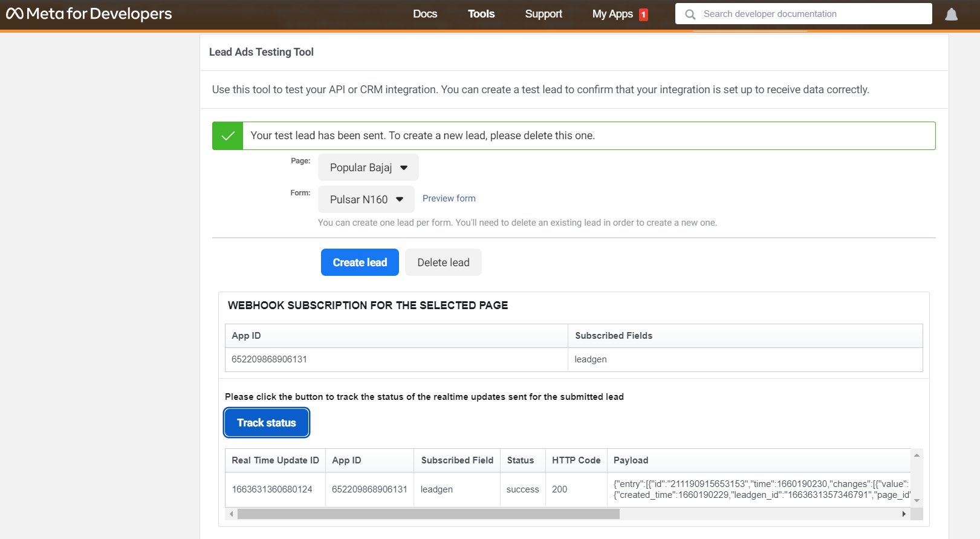Click the scroll left arrow of results table
Image resolution: width=980 pixels, height=539 pixels.
coord(231,514)
